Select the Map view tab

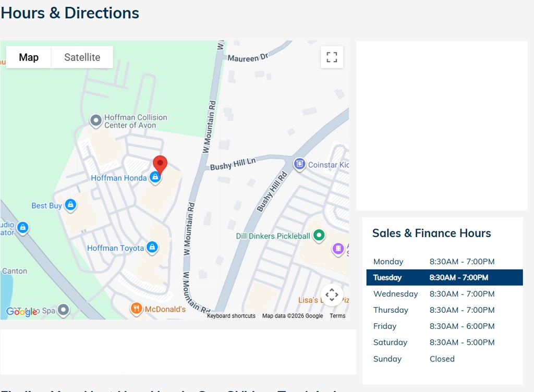pos(29,57)
